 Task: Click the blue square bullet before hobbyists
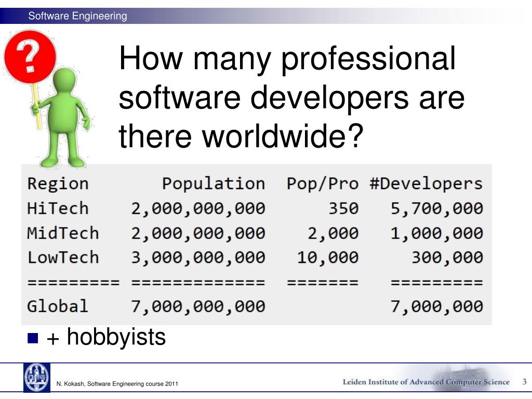33,338
